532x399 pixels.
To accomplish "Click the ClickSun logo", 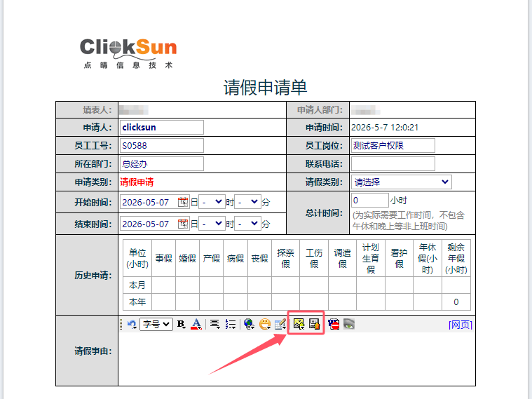I will (x=128, y=53).
